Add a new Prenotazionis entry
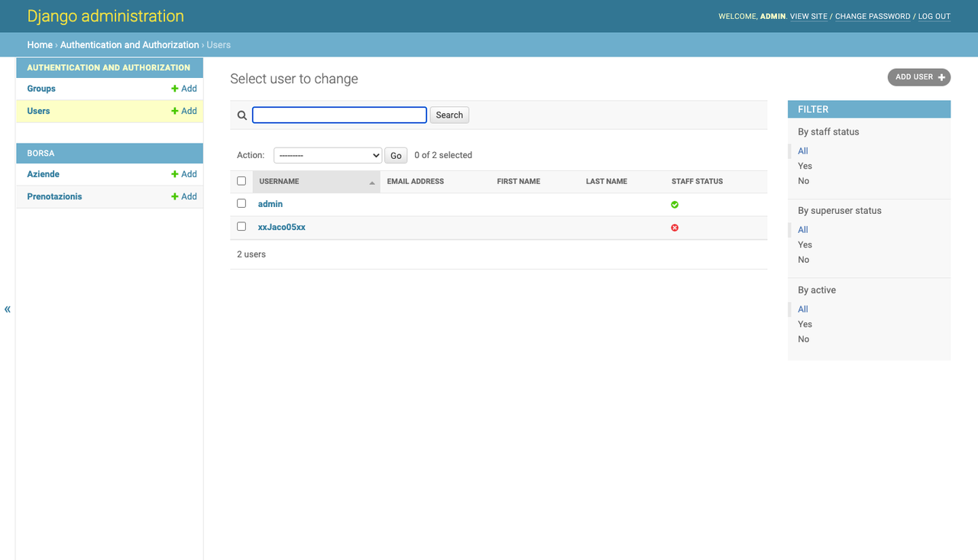This screenshot has height=560, width=978. [184, 196]
